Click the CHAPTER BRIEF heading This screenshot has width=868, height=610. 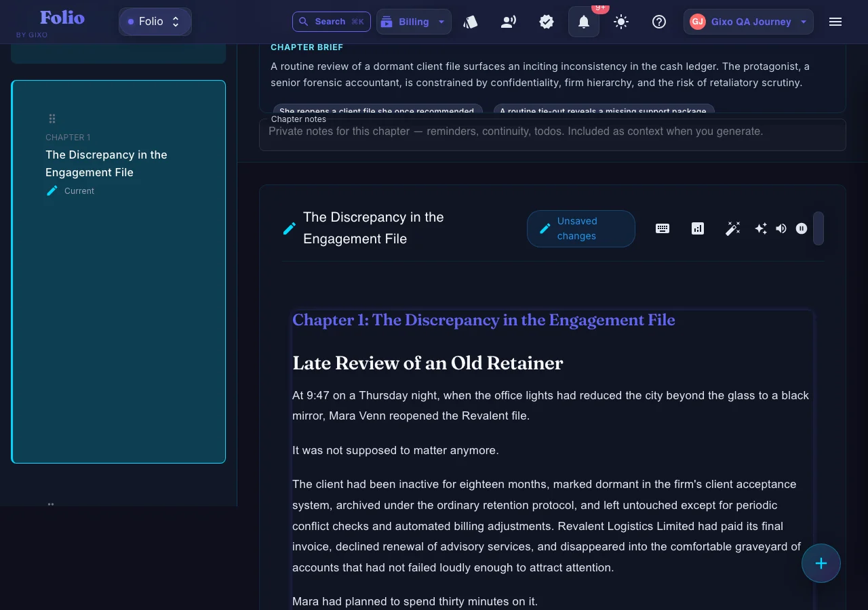pyautogui.click(x=307, y=47)
